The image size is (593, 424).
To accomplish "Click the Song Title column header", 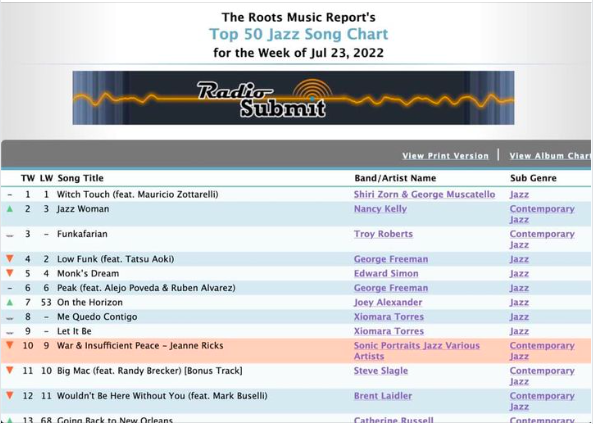I will [80, 178].
